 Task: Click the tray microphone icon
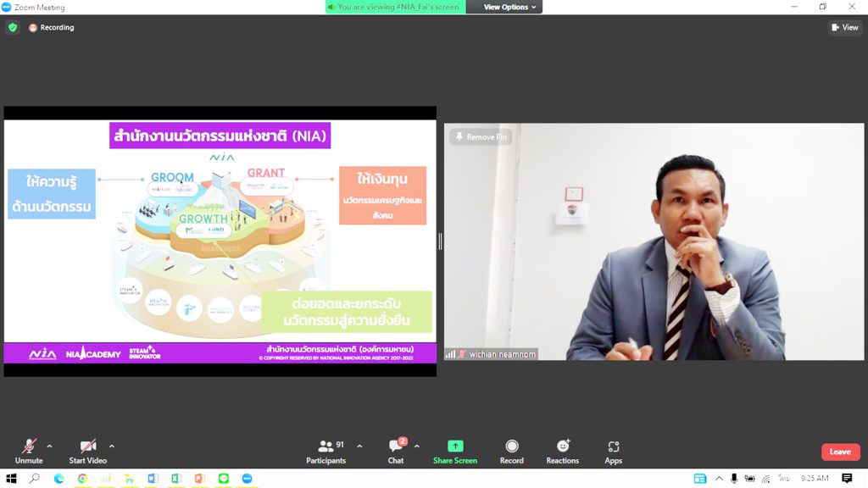(734, 478)
